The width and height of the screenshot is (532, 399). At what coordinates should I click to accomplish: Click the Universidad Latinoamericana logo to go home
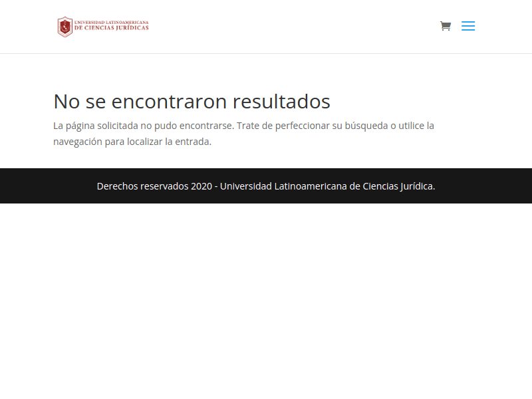(103, 27)
